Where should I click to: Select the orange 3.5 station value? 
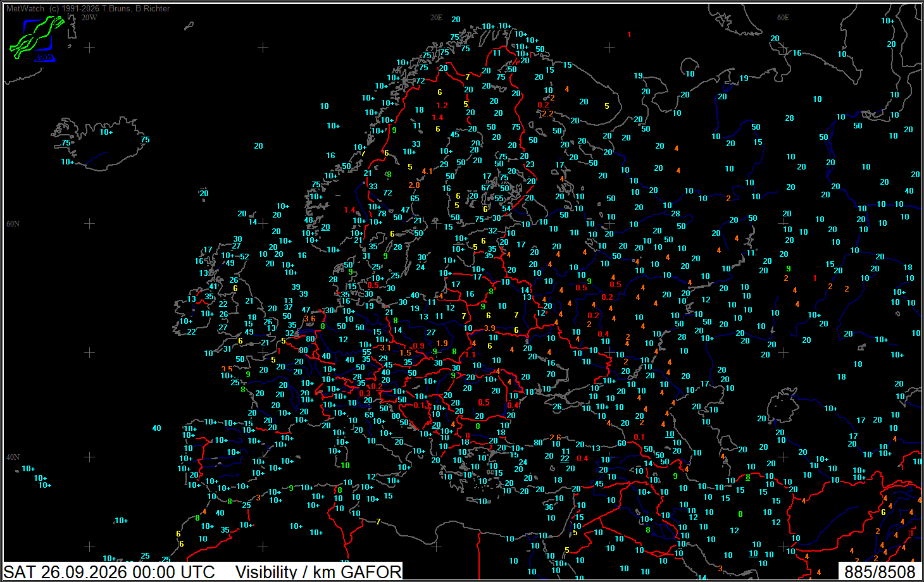pyautogui.click(x=227, y=369)
